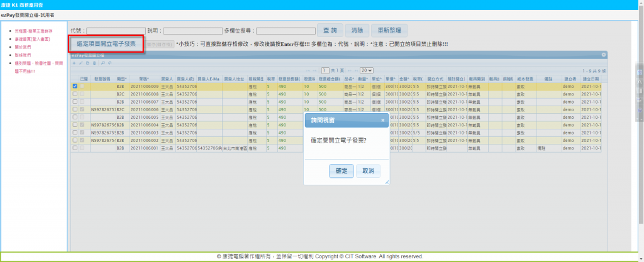Sort grid by 建立日期 column header

point(591,79)
